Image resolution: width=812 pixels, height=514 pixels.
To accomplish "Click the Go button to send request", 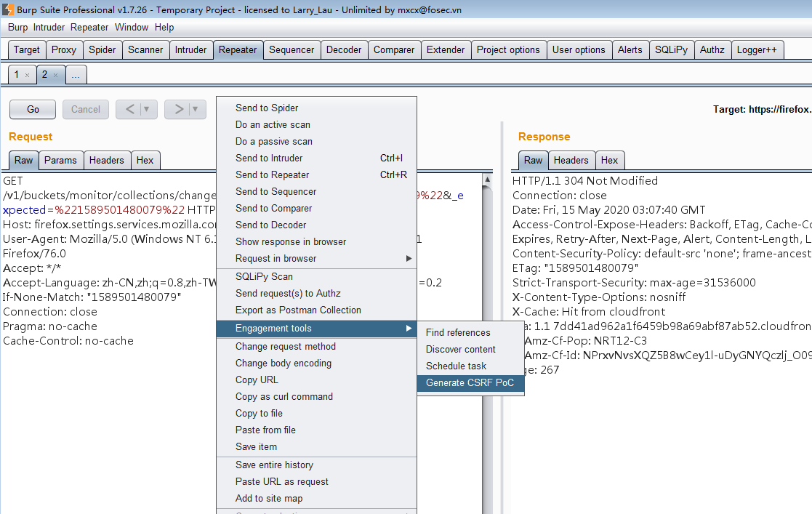I will (32, 109).
